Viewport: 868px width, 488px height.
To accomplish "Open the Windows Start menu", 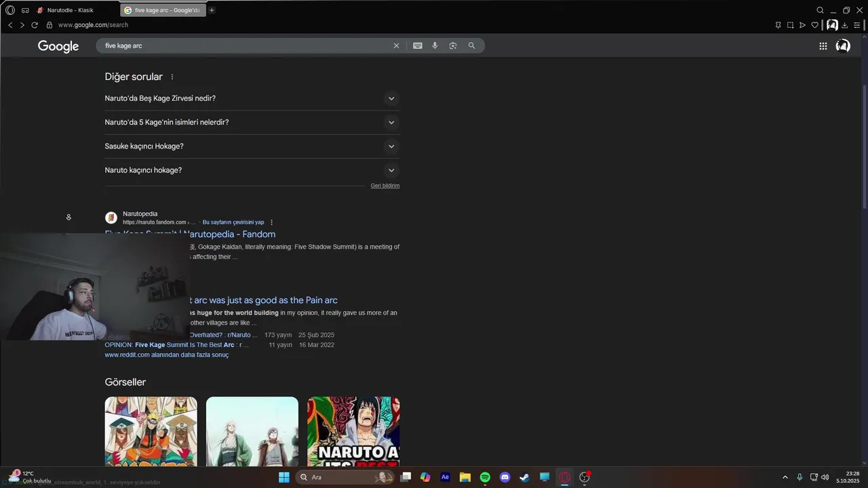I will coord(284,477).
